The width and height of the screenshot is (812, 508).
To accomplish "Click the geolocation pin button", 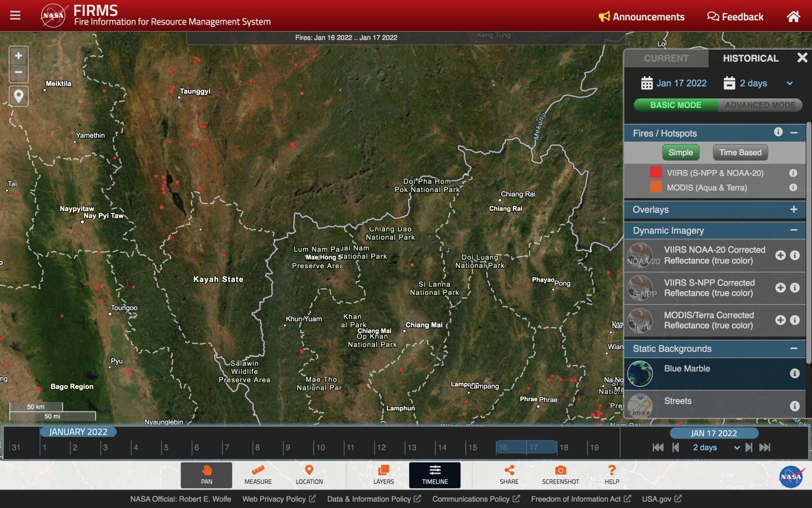I will coord(18,96).
